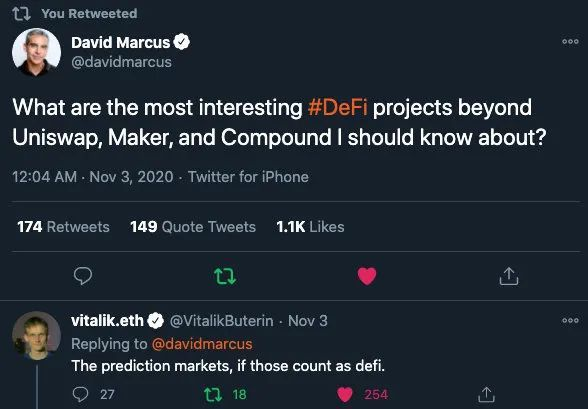588x409 pixels.
Task: View the 1.1K Likes list
Action: coord(310,227)
